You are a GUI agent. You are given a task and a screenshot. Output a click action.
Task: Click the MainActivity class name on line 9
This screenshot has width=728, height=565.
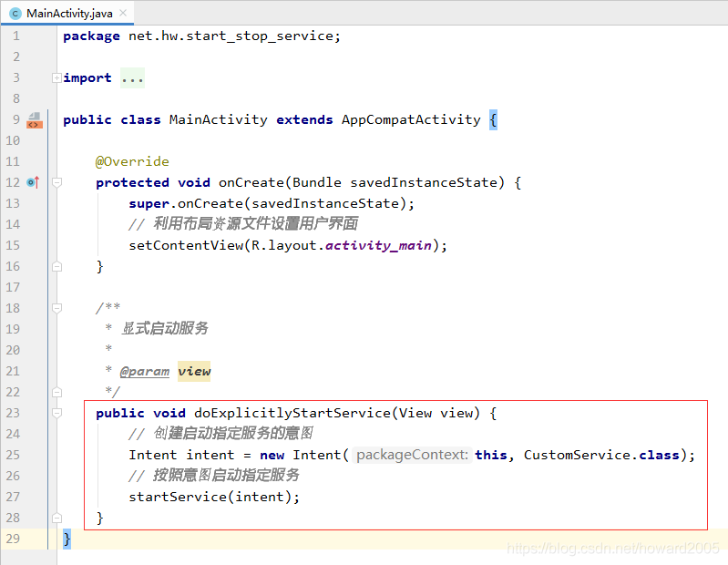click(x=218, y=119)
